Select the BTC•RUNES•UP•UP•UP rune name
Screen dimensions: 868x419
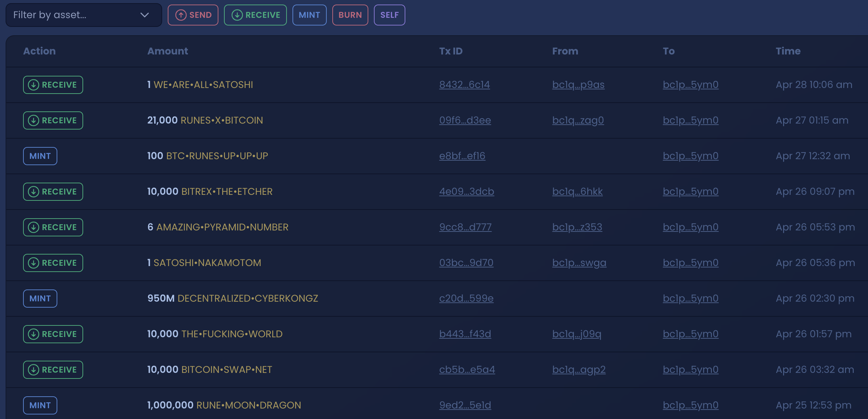(217, 156)
